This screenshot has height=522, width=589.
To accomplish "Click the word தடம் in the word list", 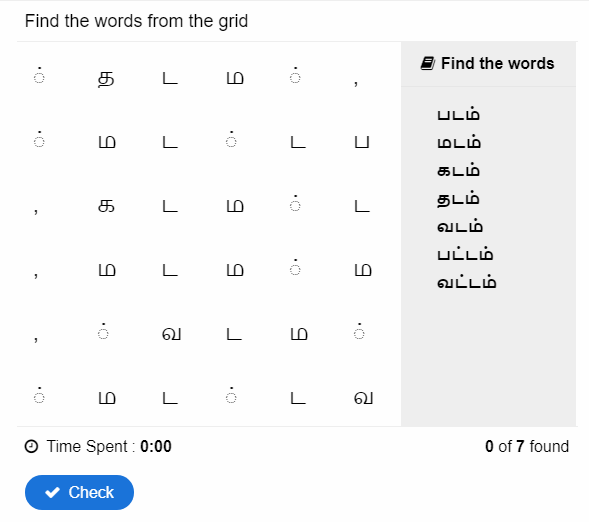I will [x=458, y=199].
